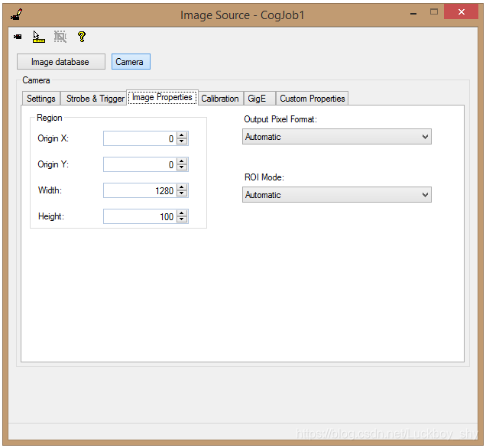The height and width of the screenshot is (448, 486).
Task: Switch to the Calibration tab
Action: (x=220, y=99)
